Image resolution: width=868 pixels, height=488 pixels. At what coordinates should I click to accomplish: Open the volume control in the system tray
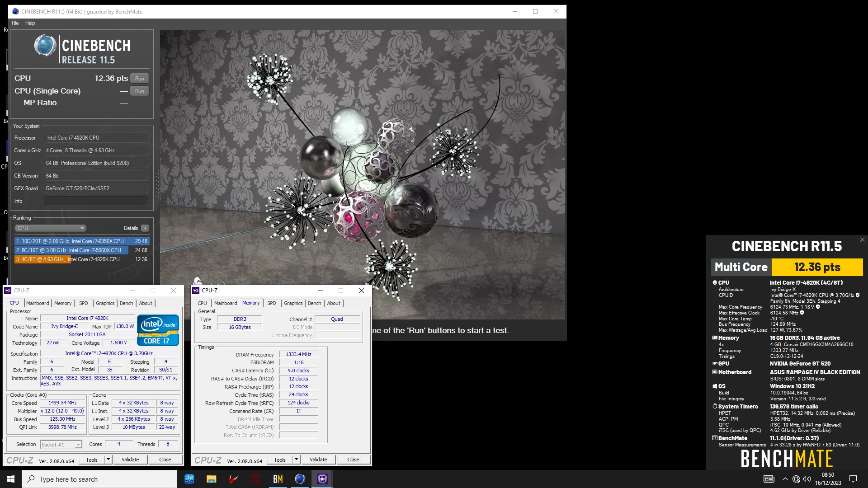807,479
